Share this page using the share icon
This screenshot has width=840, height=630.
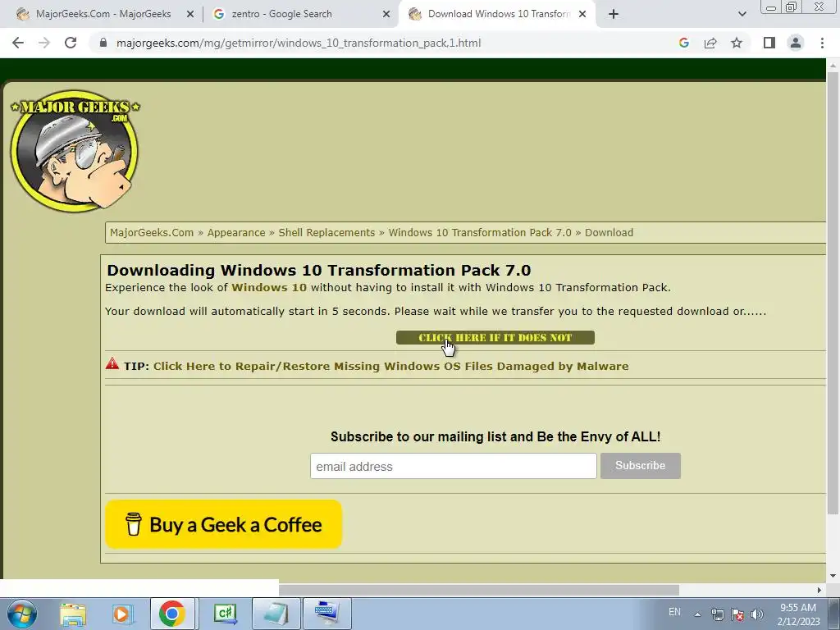coord(710,43)
